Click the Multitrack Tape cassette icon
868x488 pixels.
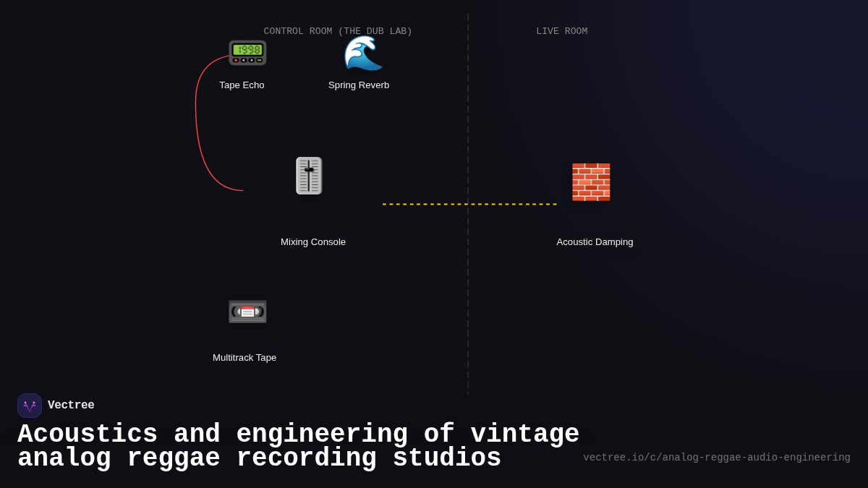pos(247,311)
